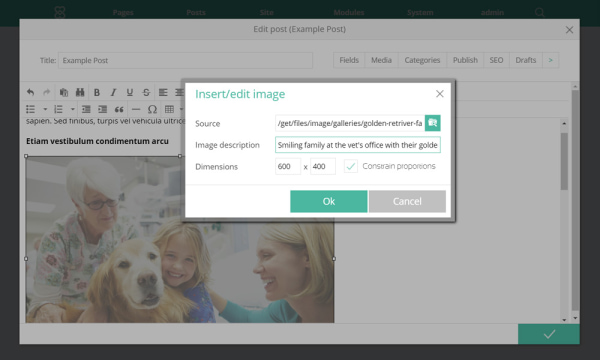Close the Edit post window
The image size is (600, 360).
(569, 29)
